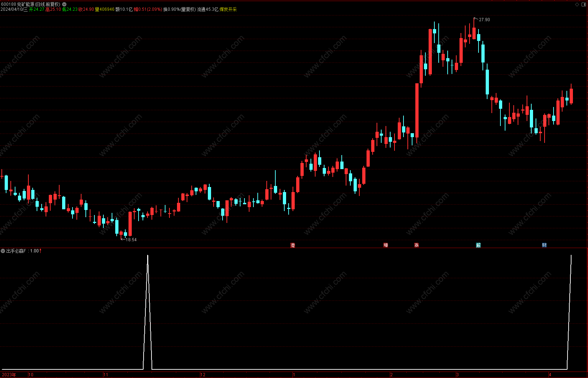This screenshot has height=378, width=588.
Task: Click the 开24.27 open price value
Action: (x=37, y=9)
